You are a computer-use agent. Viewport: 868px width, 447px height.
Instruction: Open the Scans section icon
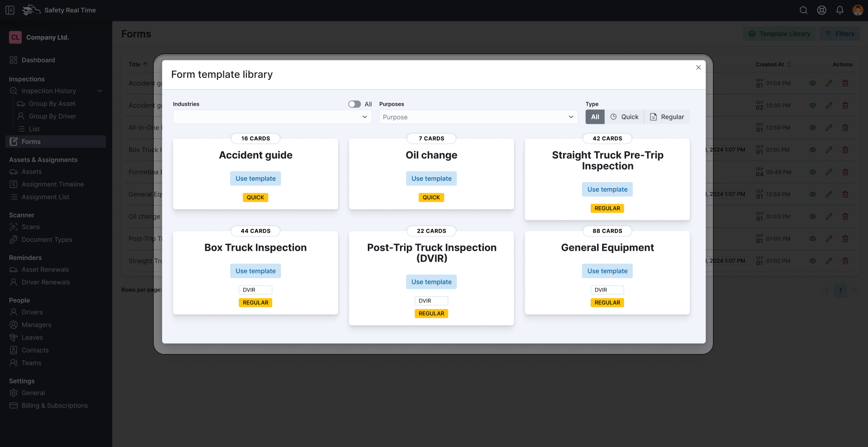coord(14,227)
